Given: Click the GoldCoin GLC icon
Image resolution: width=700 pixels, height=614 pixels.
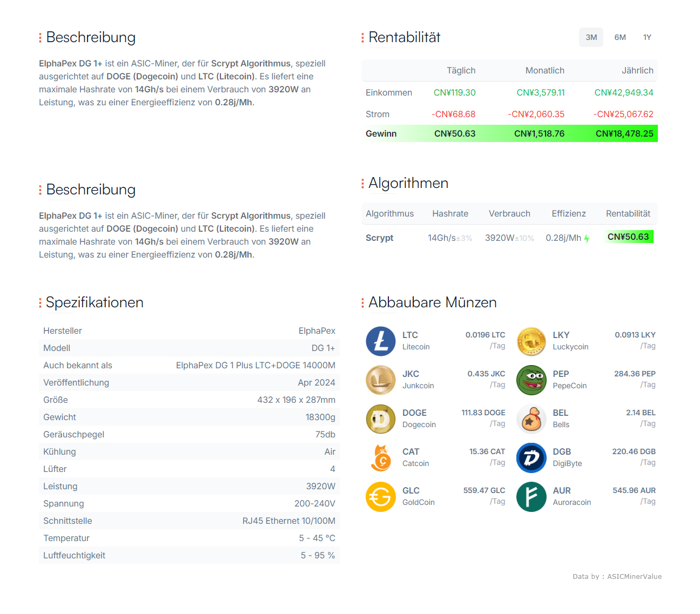Looking at the screenshot, I should [x=381, y=497].
